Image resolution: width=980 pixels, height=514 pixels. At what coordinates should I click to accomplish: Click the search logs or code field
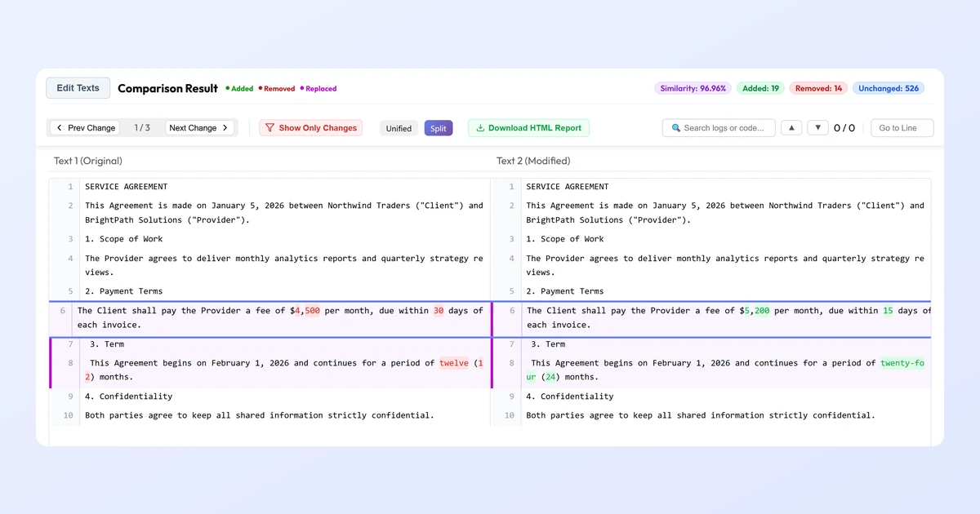point(719,128)
